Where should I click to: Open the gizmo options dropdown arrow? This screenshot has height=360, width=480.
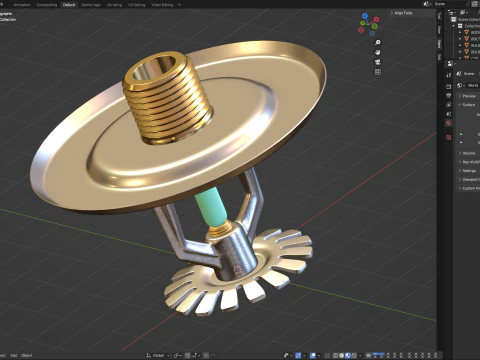(305, 355)
